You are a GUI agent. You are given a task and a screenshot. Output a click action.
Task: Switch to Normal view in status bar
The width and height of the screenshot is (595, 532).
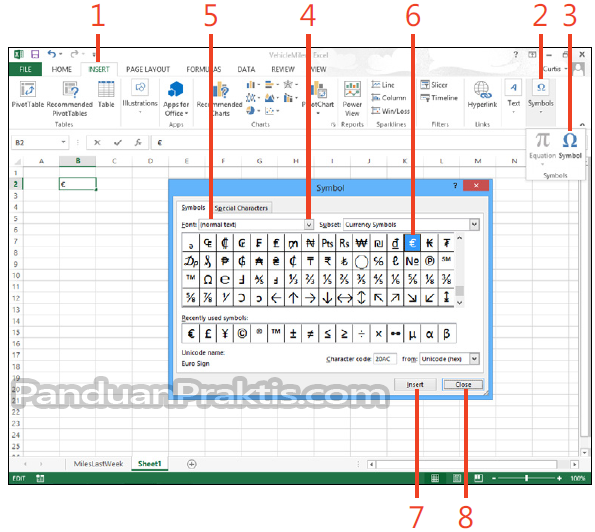click(435, 478)
